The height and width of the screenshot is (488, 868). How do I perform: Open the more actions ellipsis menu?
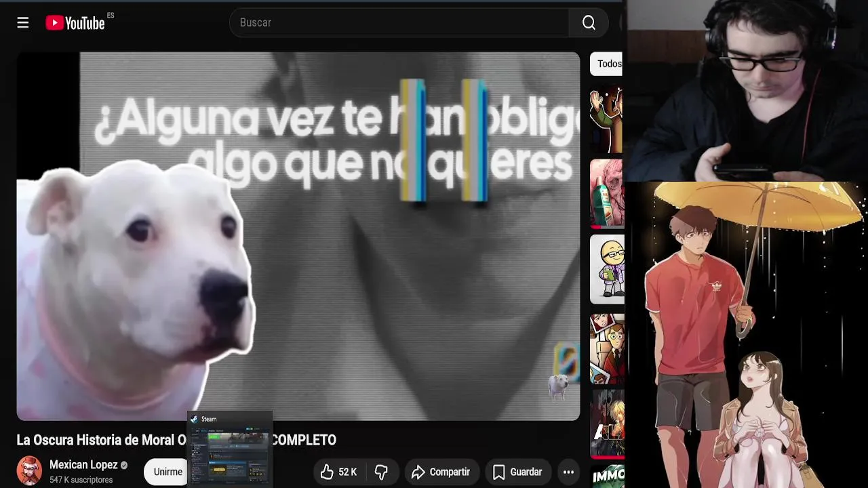tap(568, 472)
